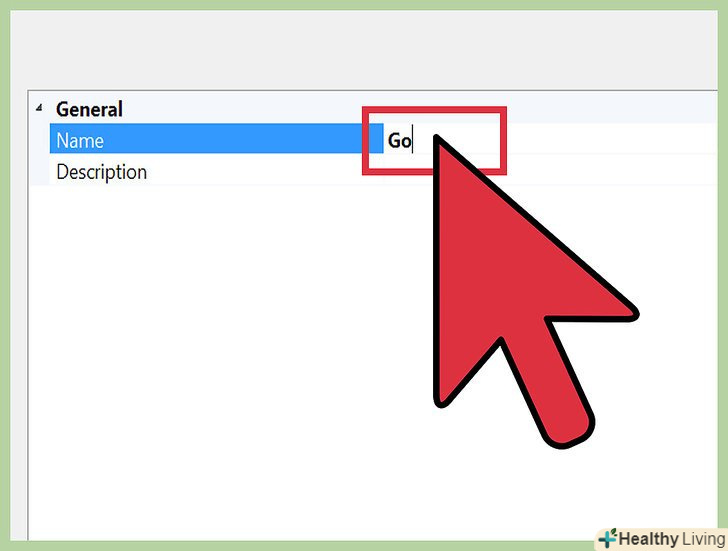Image resolution: width=728 pixels, height=551 pixels.
Task: Place caret at text cursor after "Go"
Action: [x=412, y=141]
